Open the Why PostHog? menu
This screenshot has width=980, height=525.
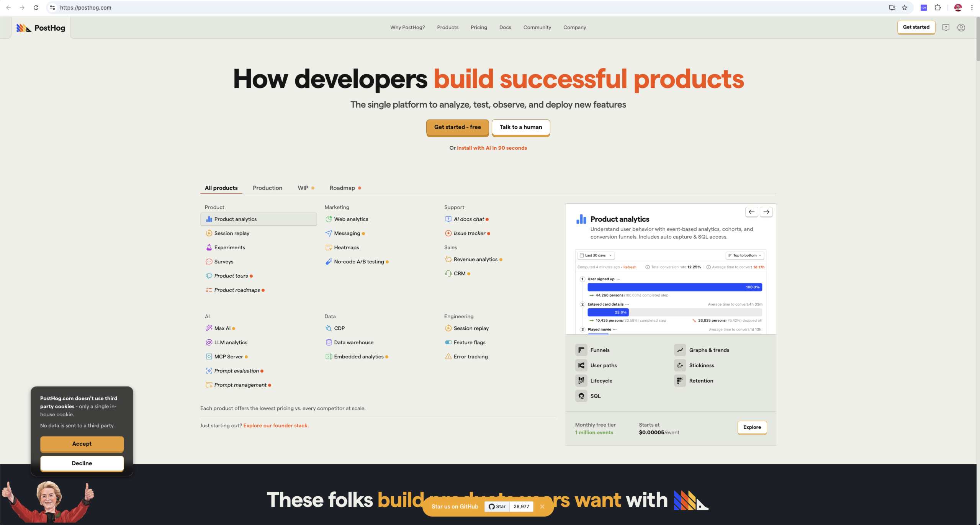pyautogui.click(x=407, y=28)
